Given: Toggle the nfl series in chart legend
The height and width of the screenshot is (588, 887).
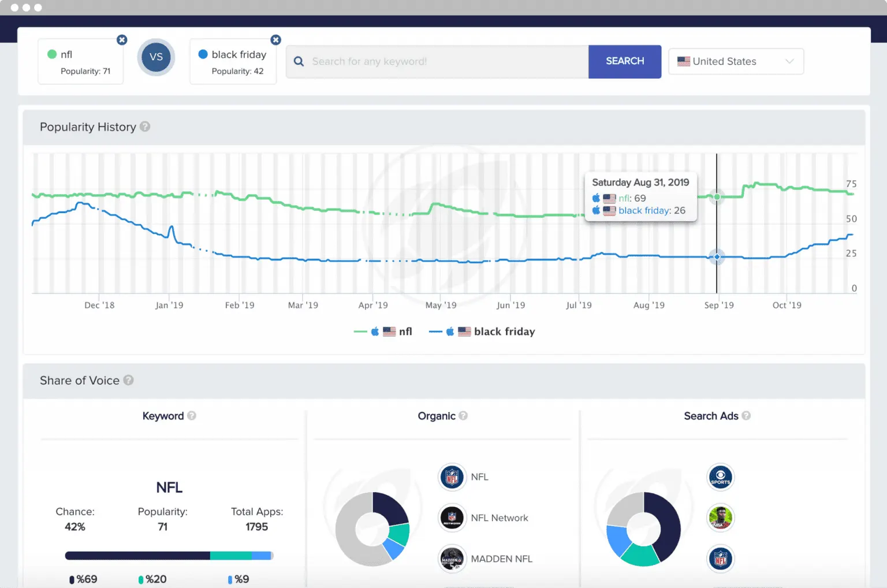Looking at the screenshot, I should click(x=383, y=332).
